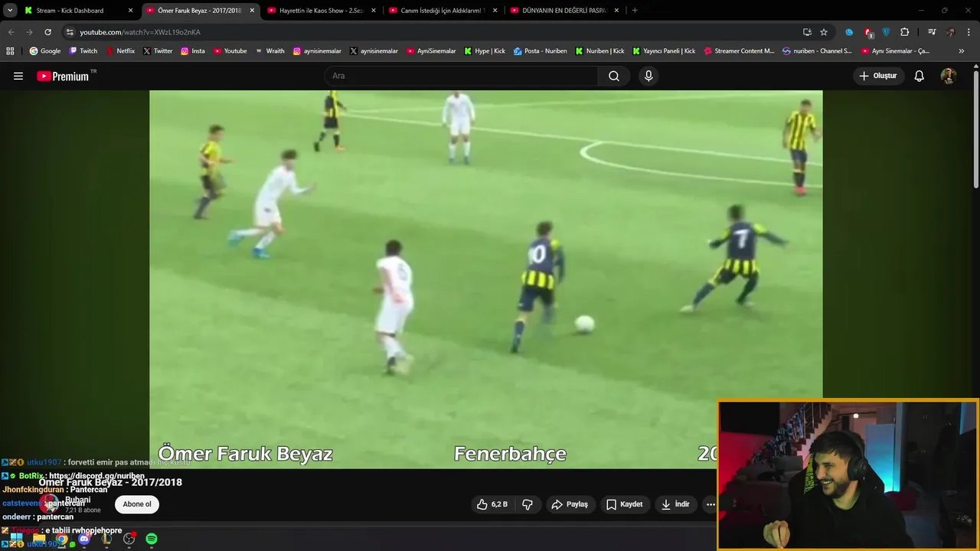Click the Oluştur create button
The width and height of the screenshot is (980, 551).
[x=879, y=76]
